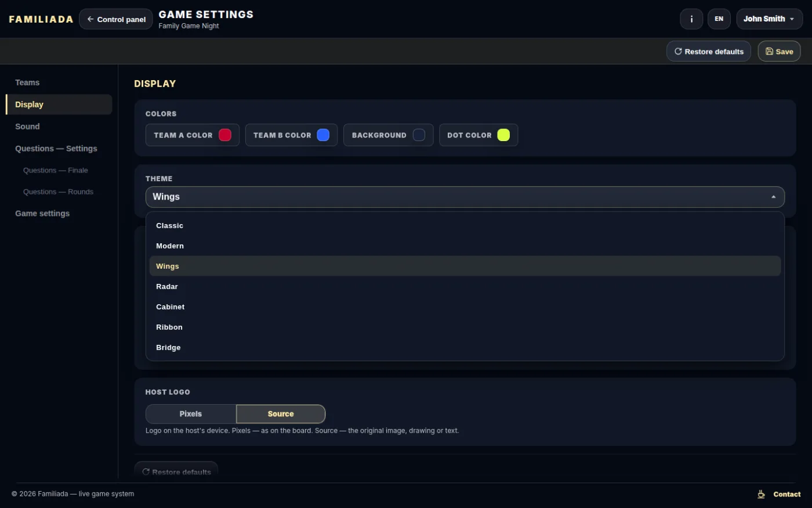Go to the Teams section
Screen dimensions: 812x508
[x=59, y=82]
